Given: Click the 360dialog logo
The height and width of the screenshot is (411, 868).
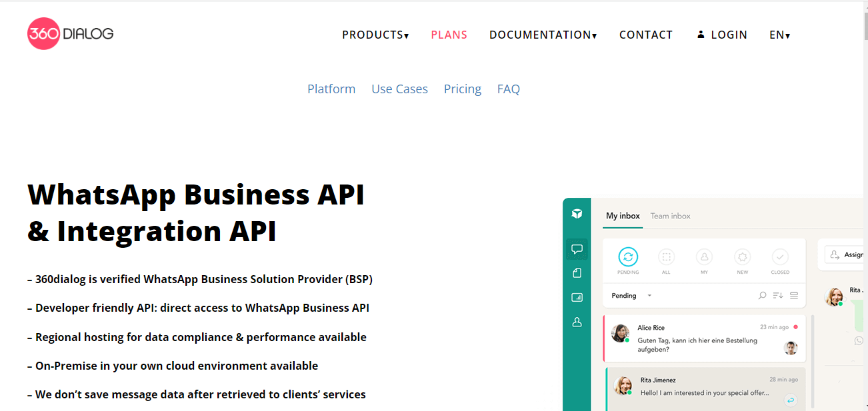Looking at the screenshot, I should click(71, 33).
